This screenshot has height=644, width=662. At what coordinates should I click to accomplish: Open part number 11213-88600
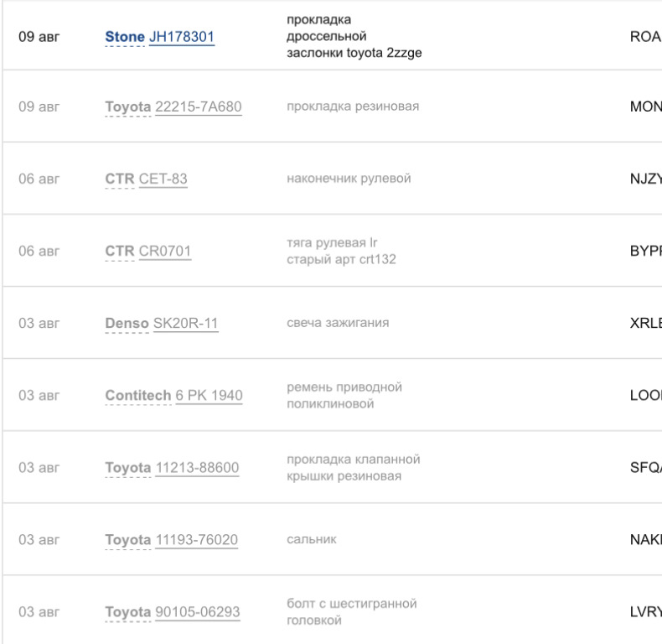click(x=198, y=467)
